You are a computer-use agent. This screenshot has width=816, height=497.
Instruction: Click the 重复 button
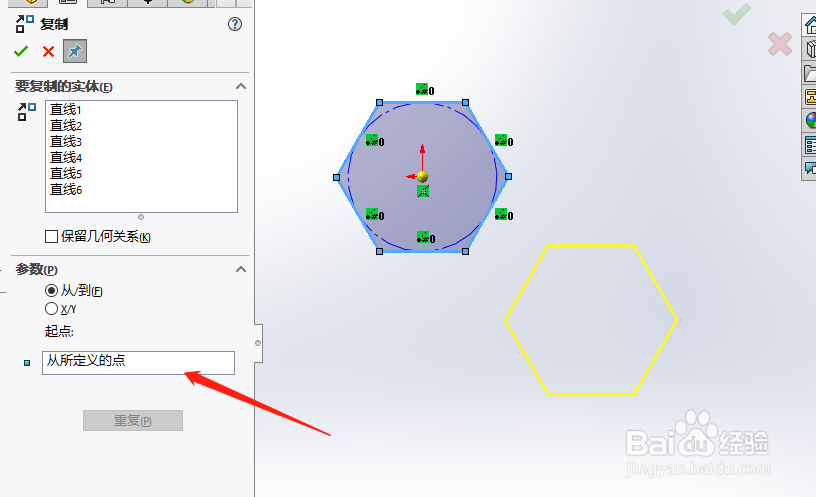point(133,420)
